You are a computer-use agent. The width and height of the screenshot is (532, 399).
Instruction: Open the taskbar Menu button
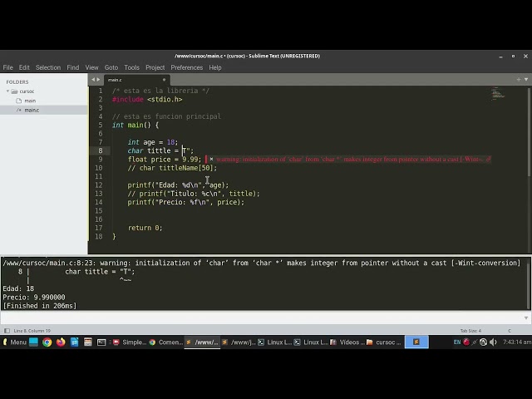click(15, 342)
